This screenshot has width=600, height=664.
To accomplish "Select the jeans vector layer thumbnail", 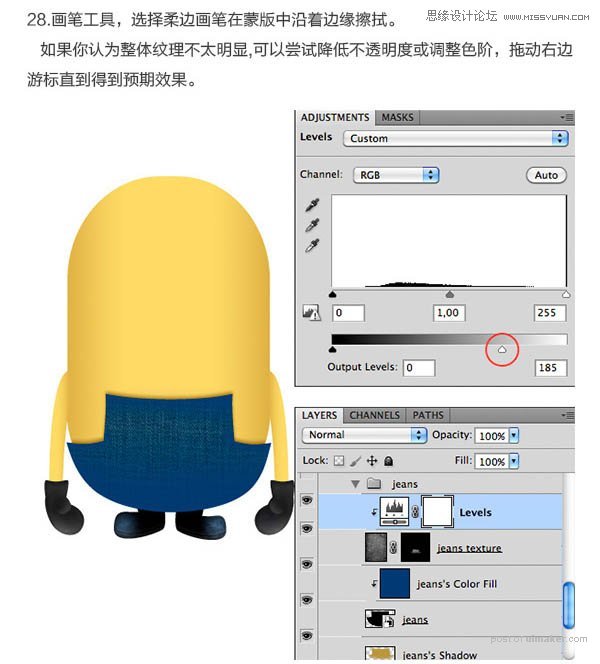I will [380, 619].
